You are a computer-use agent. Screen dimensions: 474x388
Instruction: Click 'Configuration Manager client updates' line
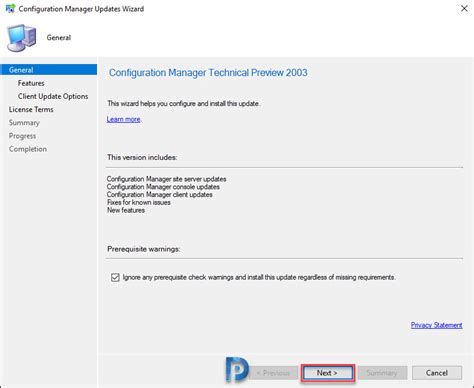click(x=159, y=195)
